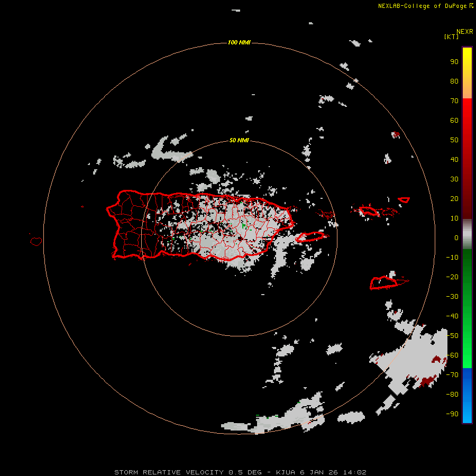This screenshot has height=476, width=476.
Task: Click the -30 value on the velocity scale
Action: click(452, 297)
